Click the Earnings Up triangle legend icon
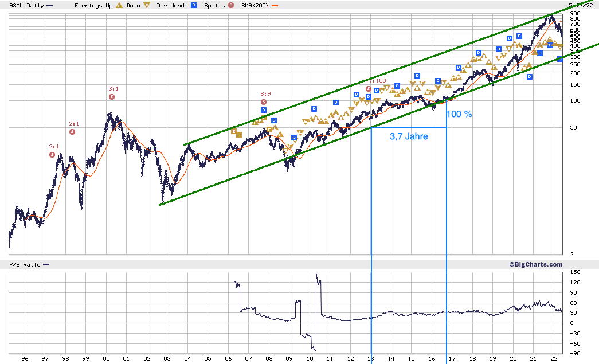 [119, 5]
